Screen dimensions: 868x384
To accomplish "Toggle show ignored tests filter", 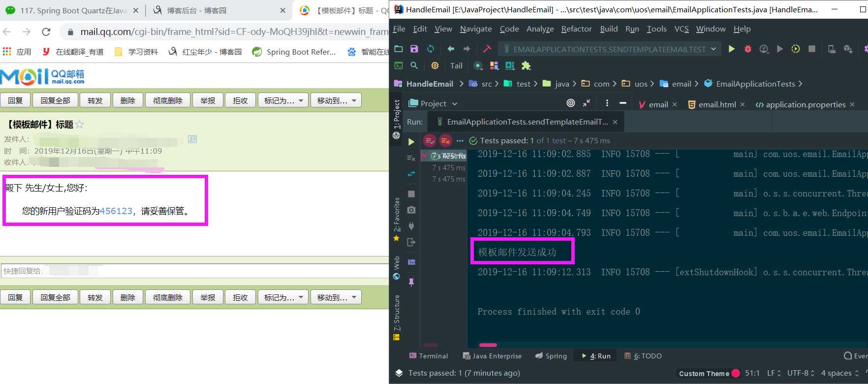I will (x=446, y=141).
